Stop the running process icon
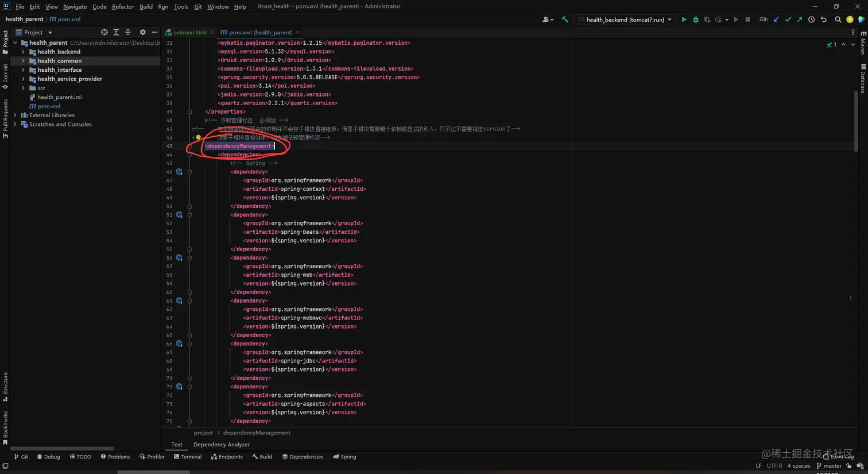The width and height of the screenshot is (868, 474). 747,20
